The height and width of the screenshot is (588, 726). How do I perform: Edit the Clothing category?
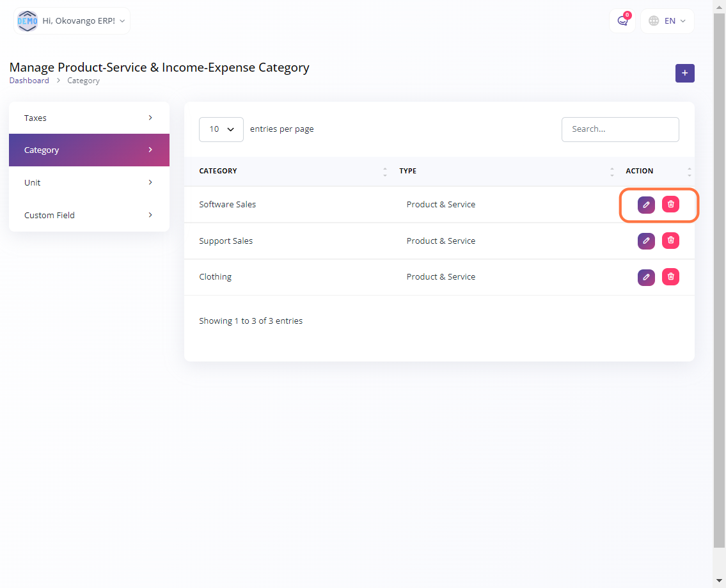click(x=646, y=277)
